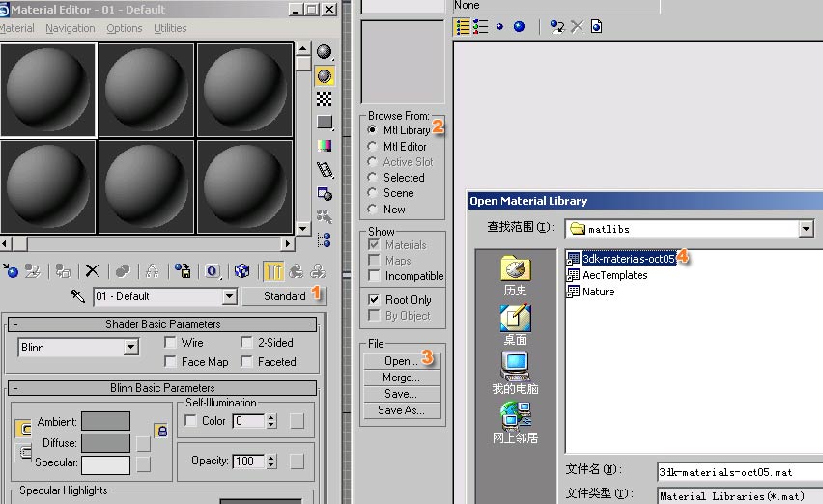
Task: Toggle the Root Only checkbox
Action: [374, 300]
